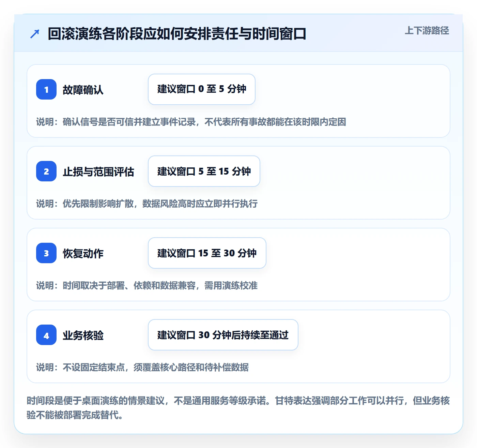Select step number 4 badge
This screenshot has height=448, width=477.
[x=46, y=335]
